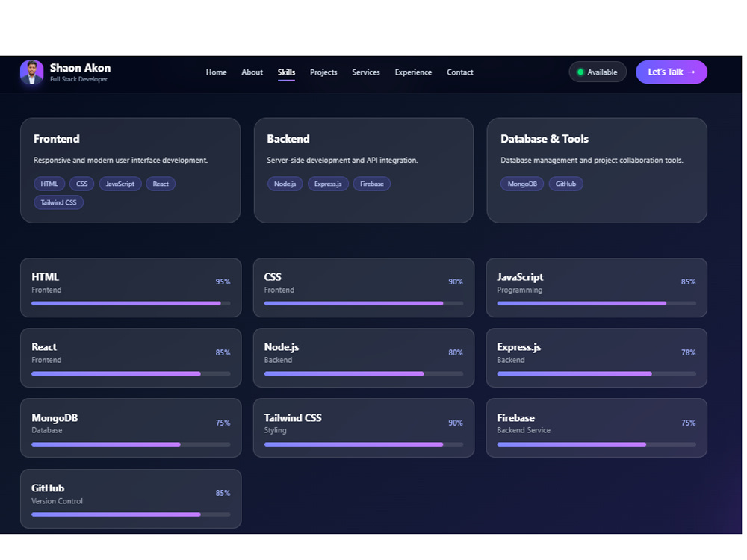Click the JavaScript skill title
Viewport: 747px width, 560px height.
coord(520,277)
